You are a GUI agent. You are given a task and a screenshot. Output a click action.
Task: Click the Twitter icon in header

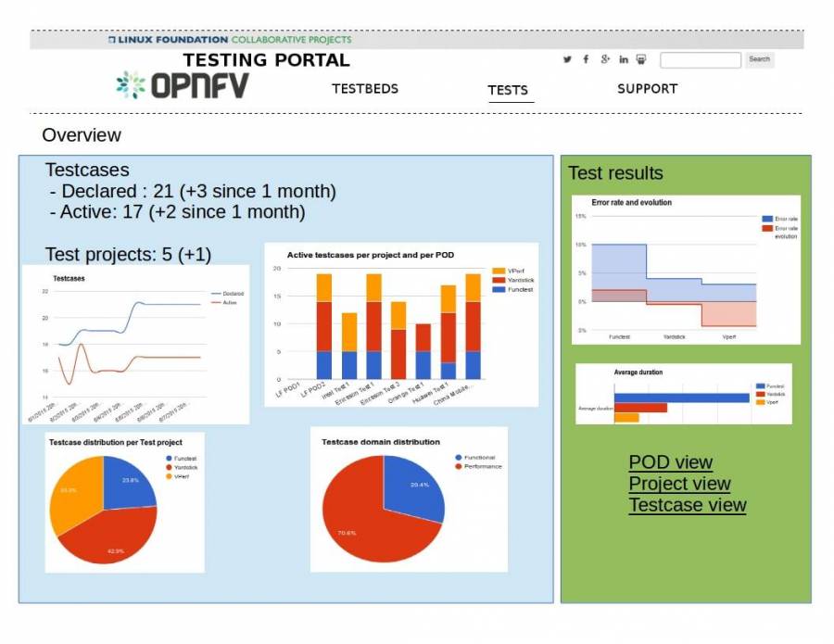coord(567,59)
